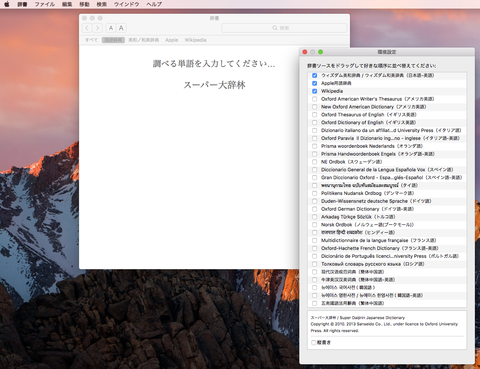The image size is (480, 369).
Task: Select the Prisma Handwoordenboek Engels row
Action: click(x=387, y=154)
